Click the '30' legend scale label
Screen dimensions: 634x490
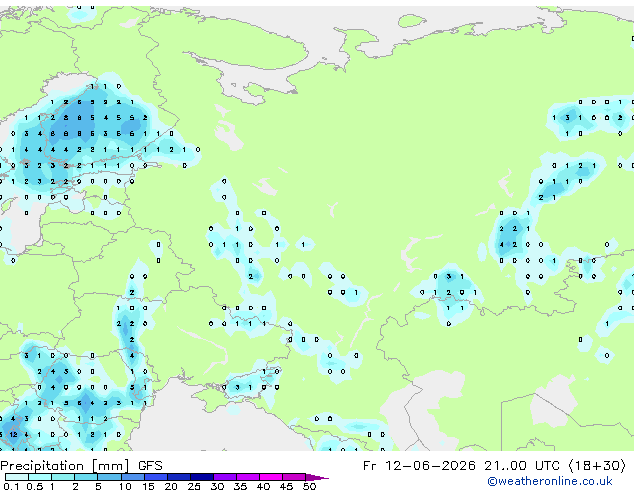218,486
